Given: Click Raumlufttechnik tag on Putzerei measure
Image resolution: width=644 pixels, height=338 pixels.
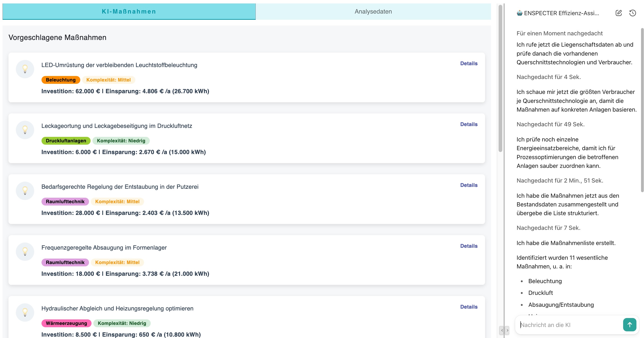Looking at the screenshot, I should click(x=65, y=202).
